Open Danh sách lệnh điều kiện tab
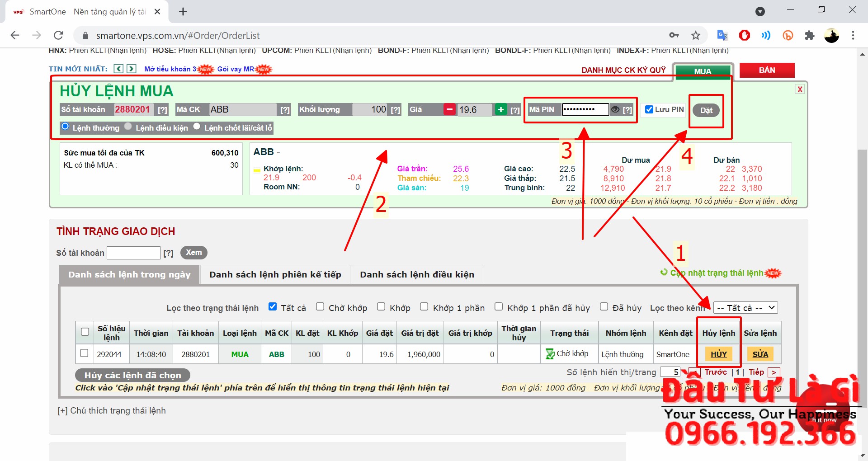 coord(417,274)
